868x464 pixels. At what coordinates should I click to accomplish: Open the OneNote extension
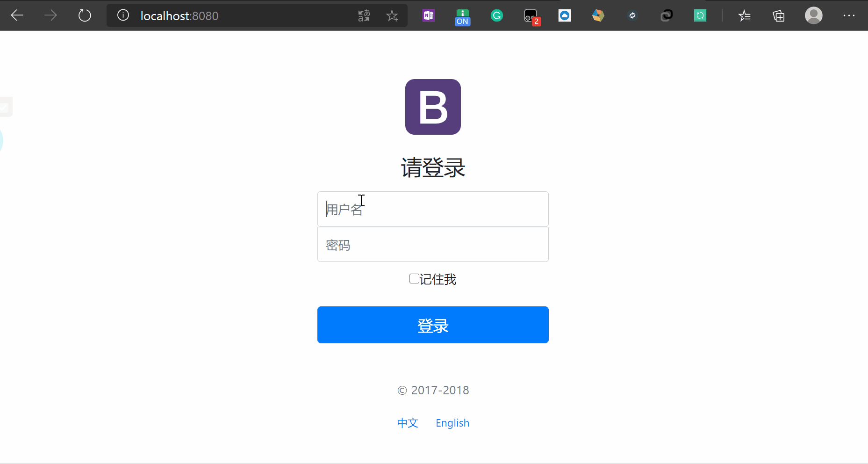pyautogui.click(x=429, y=16)
